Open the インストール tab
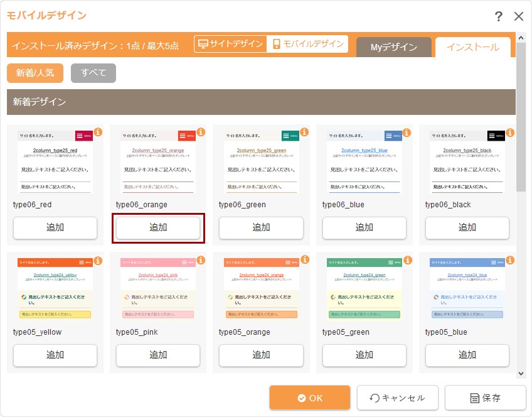This screenshot has height=417, width=532. pyautogui.click(x=472, y=48)
